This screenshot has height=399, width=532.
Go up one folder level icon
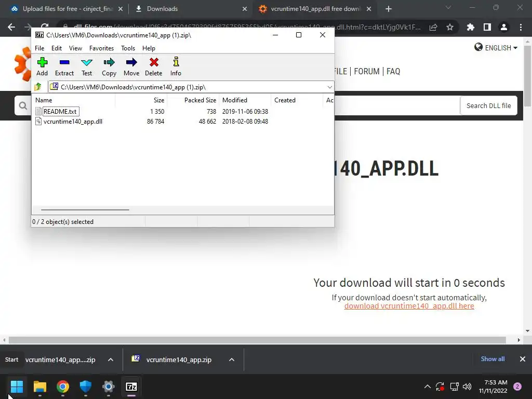tap(38, 87)
